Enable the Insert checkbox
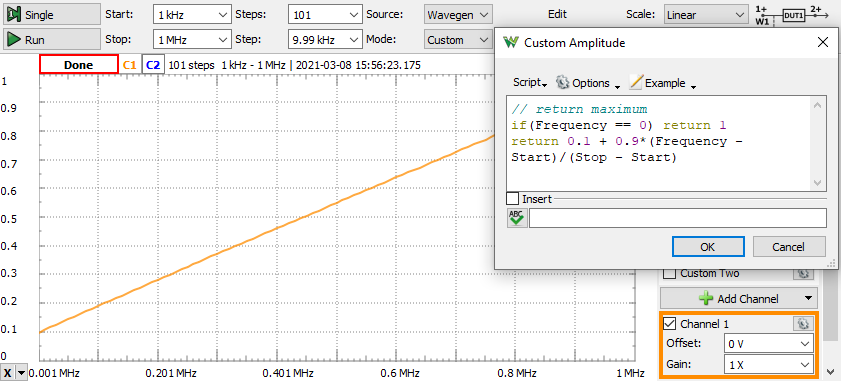 pos(513,199)
